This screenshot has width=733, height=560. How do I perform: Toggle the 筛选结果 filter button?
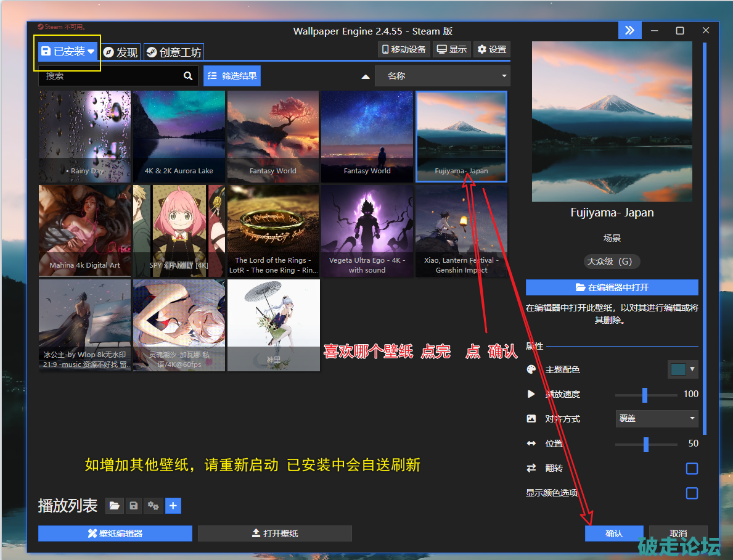click(232, 76)
